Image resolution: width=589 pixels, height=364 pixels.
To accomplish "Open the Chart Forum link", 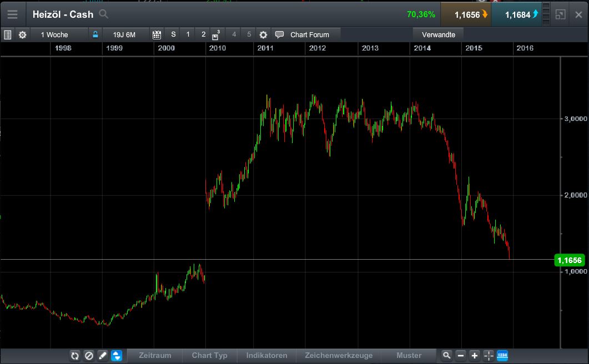I will (x=309, y=34).
